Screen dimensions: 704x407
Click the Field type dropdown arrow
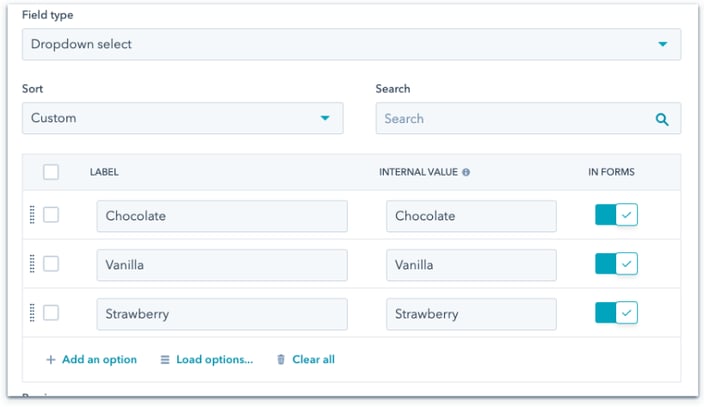[663, 44]
